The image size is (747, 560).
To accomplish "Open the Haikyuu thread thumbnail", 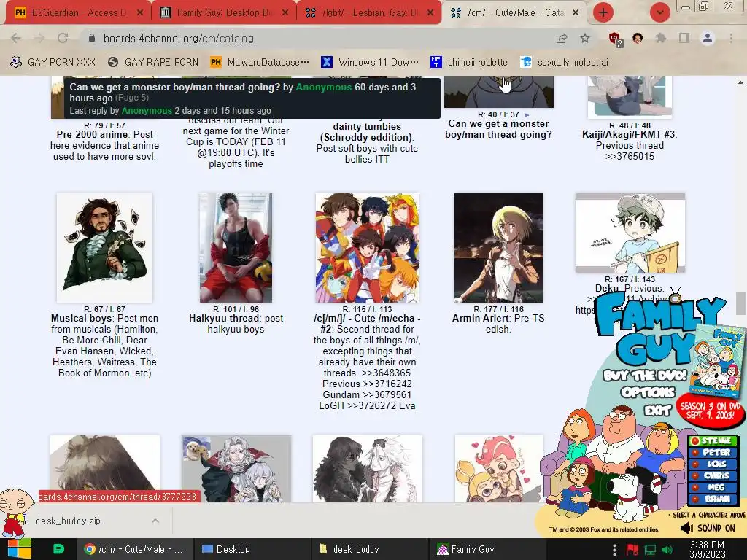I will tap(236, 248).
